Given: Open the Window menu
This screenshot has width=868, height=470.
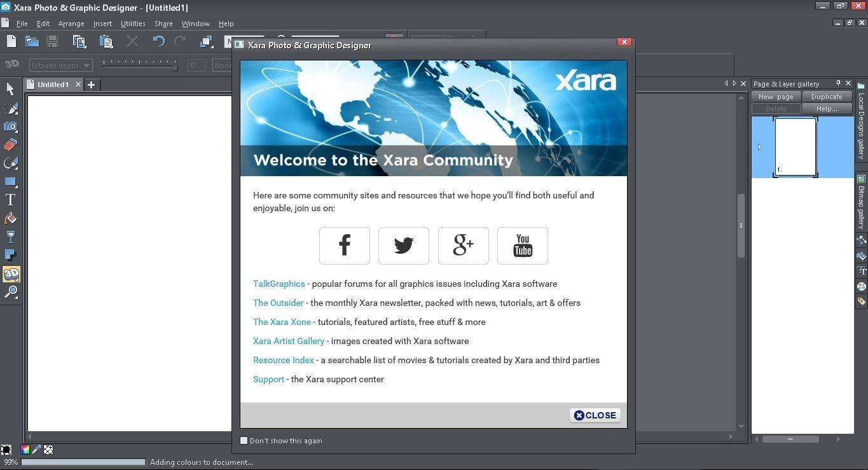Looking at the screenshot, I should click(x=195, y=24).
